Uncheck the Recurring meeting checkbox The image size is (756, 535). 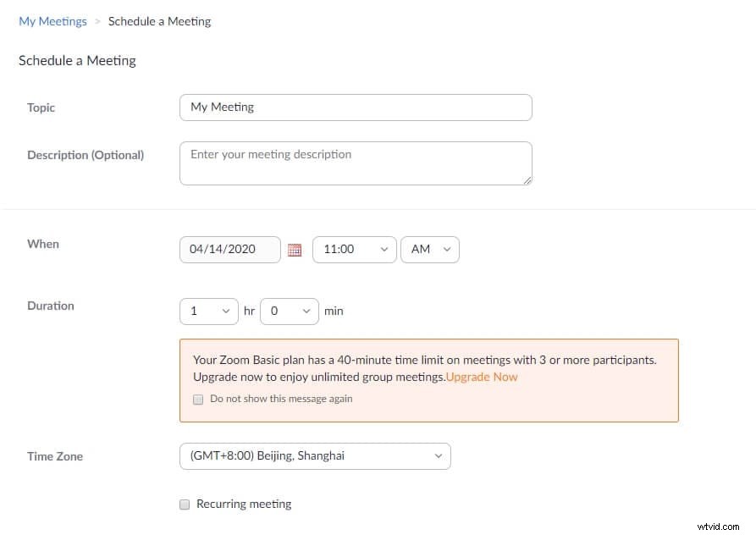184,504
